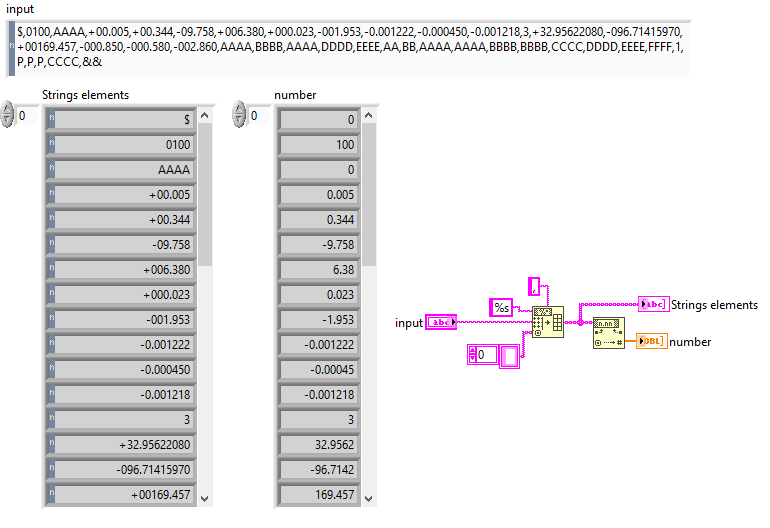
Task: Click the '-09.758' string element
Action: click(x=121, y=245)
